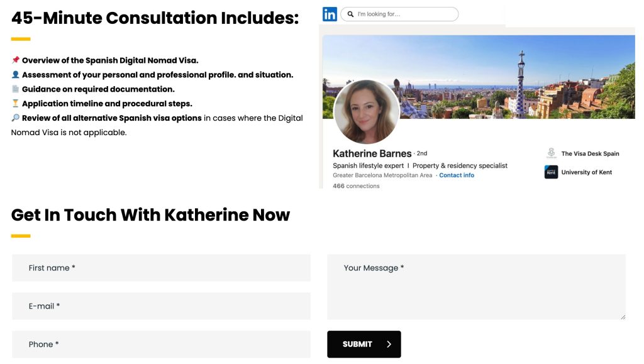Click the person icon beside Assessment
Image resolution: width=644 pixels, height=364 pixels.
[16, 75]
